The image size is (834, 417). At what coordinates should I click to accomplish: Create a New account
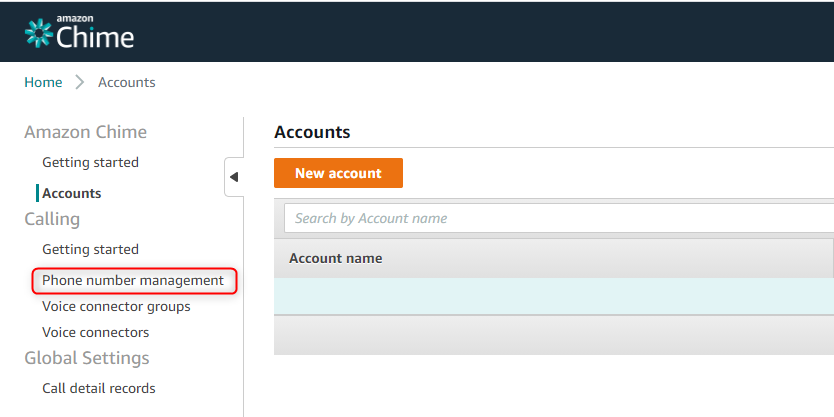338,173
